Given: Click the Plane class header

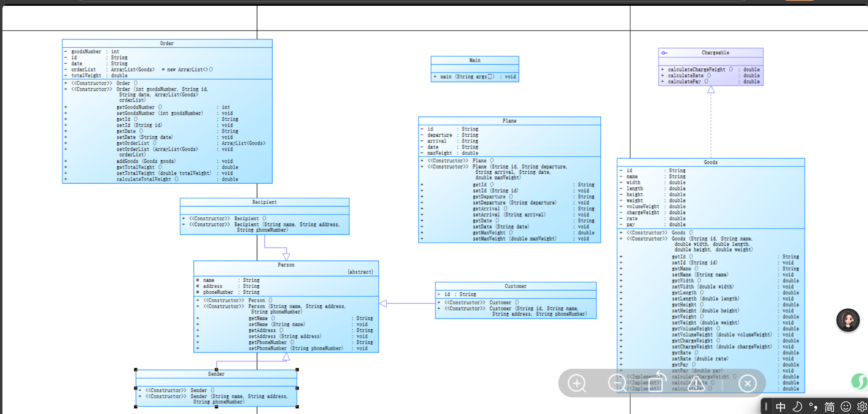Looking at the screenshot, I should coord(509,121).
